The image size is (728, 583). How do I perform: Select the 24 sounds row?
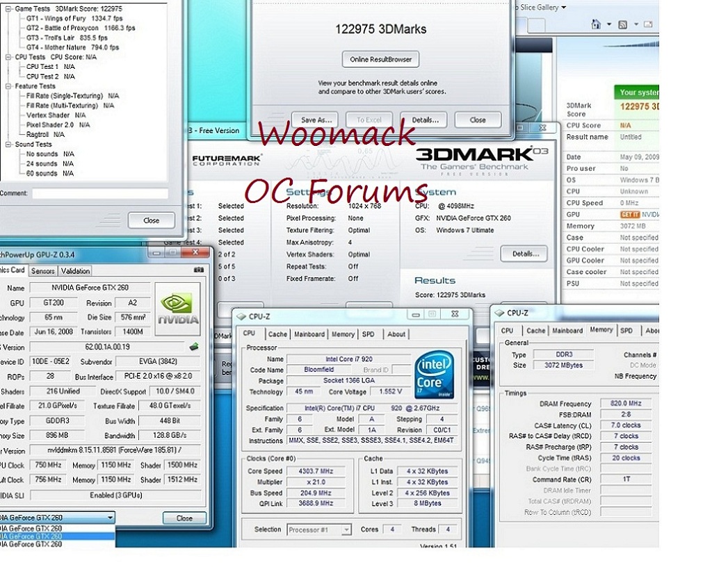pyautogui.click(x=49, y=163)
